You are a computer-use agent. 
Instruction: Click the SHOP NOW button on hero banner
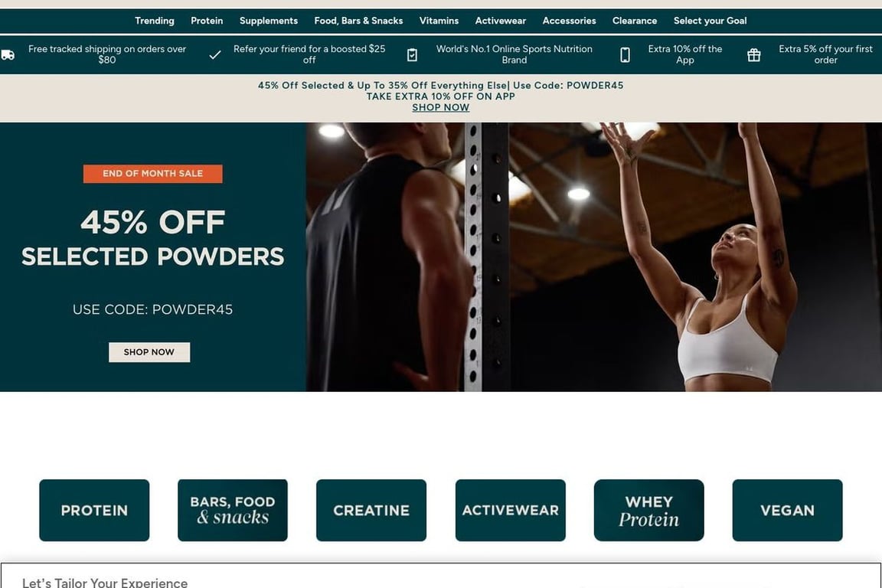tap(149, 352)
